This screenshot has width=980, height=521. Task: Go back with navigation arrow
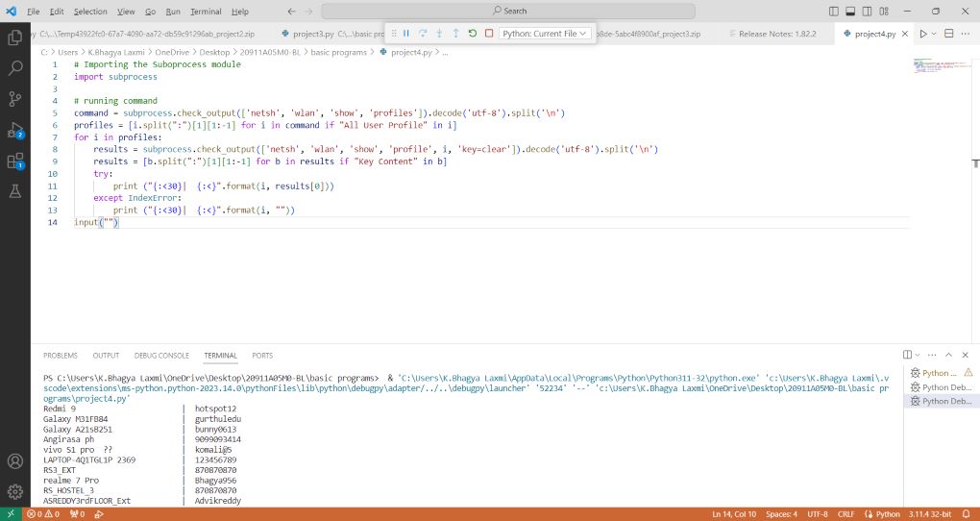pyautogui.click(x=291, y=12)
